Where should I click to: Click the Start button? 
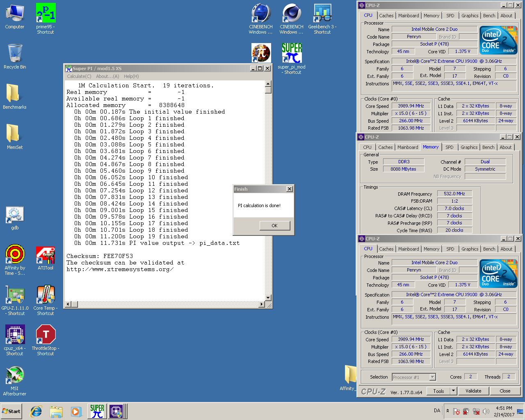11,411
